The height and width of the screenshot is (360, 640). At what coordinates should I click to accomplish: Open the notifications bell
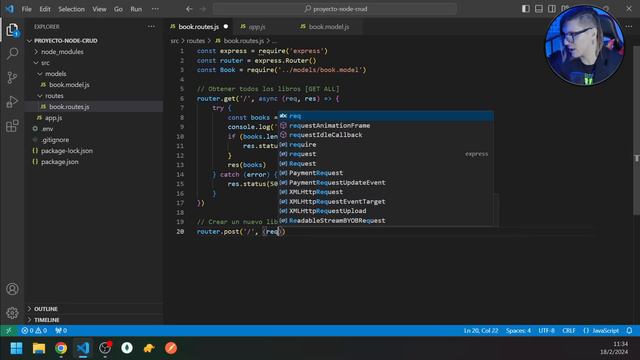[629, 331]
